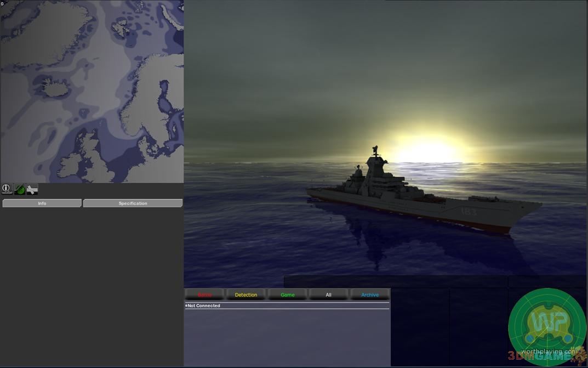This screenshot has height=368, width=588.
Task: Show the All messages tab
Action: pos(329,295)
